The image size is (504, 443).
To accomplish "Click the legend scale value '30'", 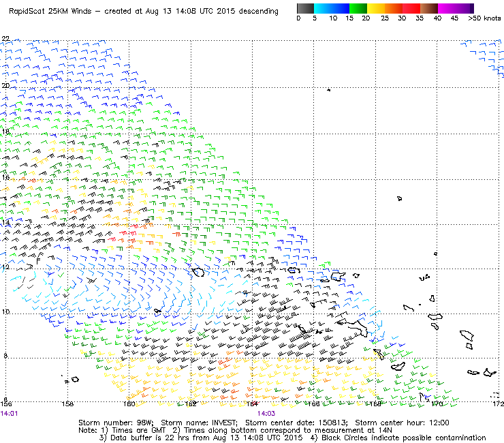I will coord(402,18).
